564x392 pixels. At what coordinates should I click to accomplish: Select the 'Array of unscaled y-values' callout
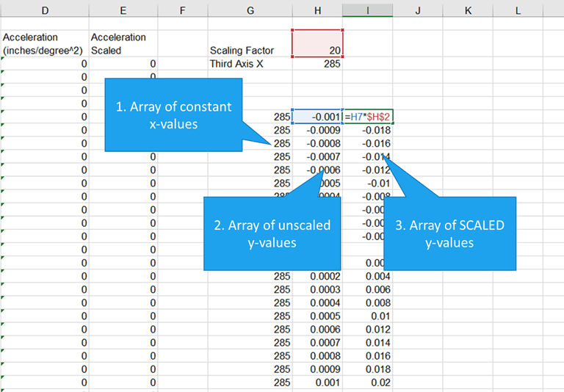pos(272,234)
